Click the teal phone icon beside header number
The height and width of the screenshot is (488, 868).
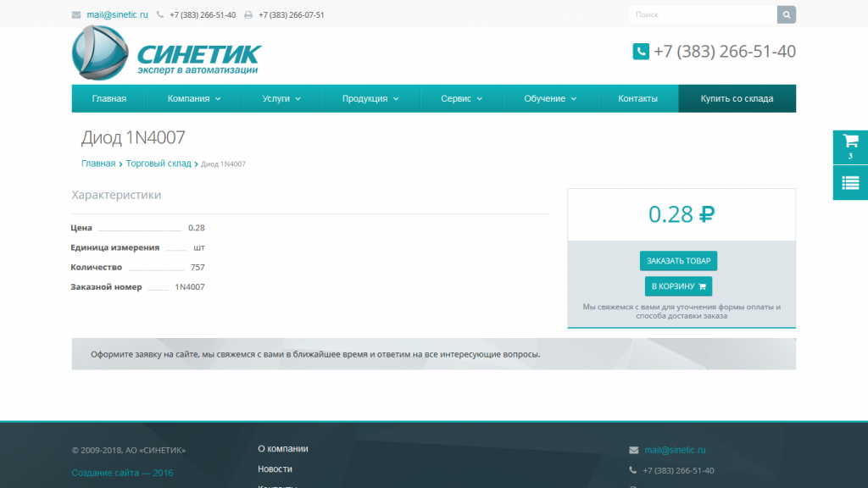pyautogui.click(x=641, y=52)
